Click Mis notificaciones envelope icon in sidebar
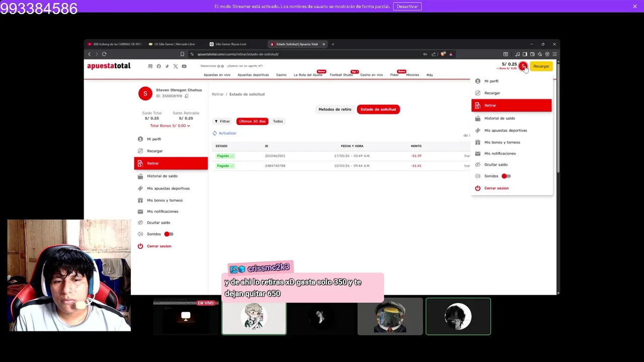Viewport: 644px width, 362px height. tap(140, 211)
